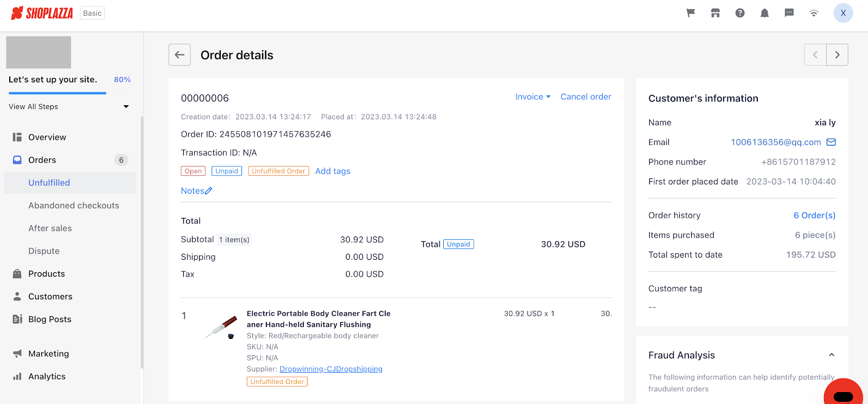
Task: Open the Invoice dropdown
Action: [533, 97]
